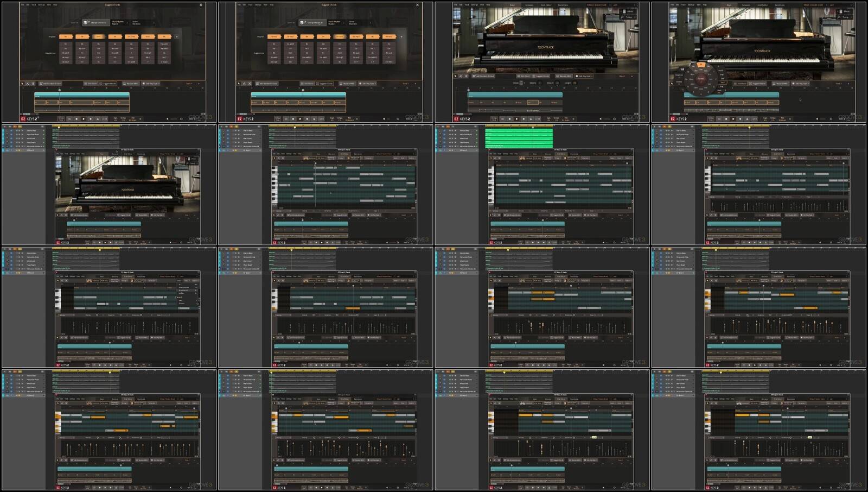Toggle loop button in seven-chord frame transport
The image size is (868, 492).
pos(69,119)
